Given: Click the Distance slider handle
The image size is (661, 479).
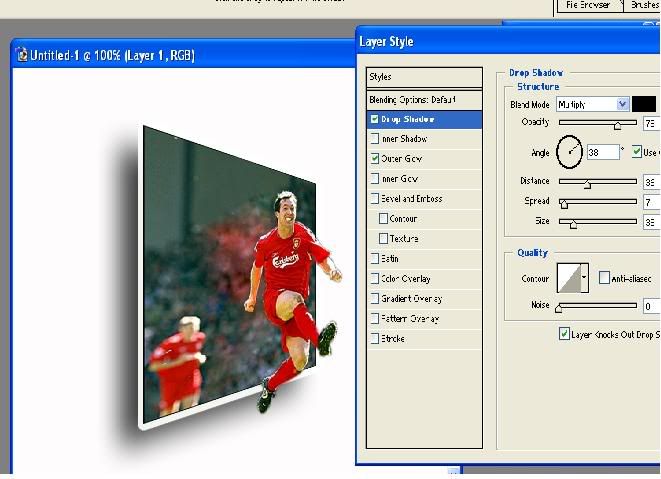Looking at the screenshot, I should 587,184.
